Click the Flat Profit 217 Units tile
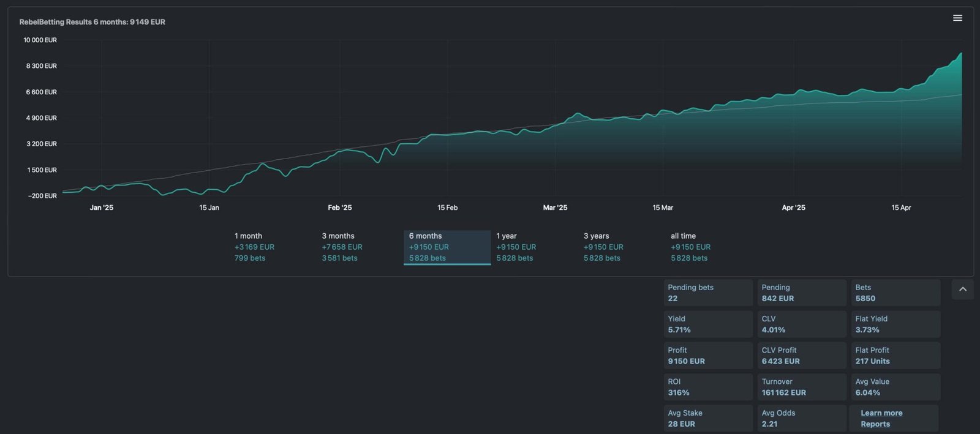This screenshot has height=434, width=980. (895, 356)
